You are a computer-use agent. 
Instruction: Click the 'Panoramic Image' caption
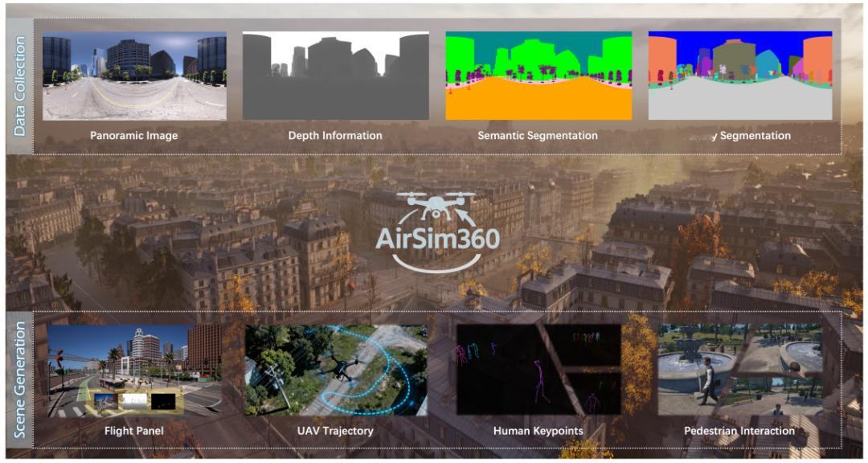point(134,136)
